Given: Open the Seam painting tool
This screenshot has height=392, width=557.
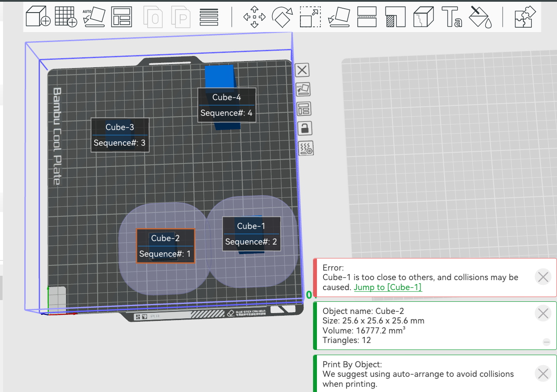Looking at the screenshot, I should coord(423,17).
